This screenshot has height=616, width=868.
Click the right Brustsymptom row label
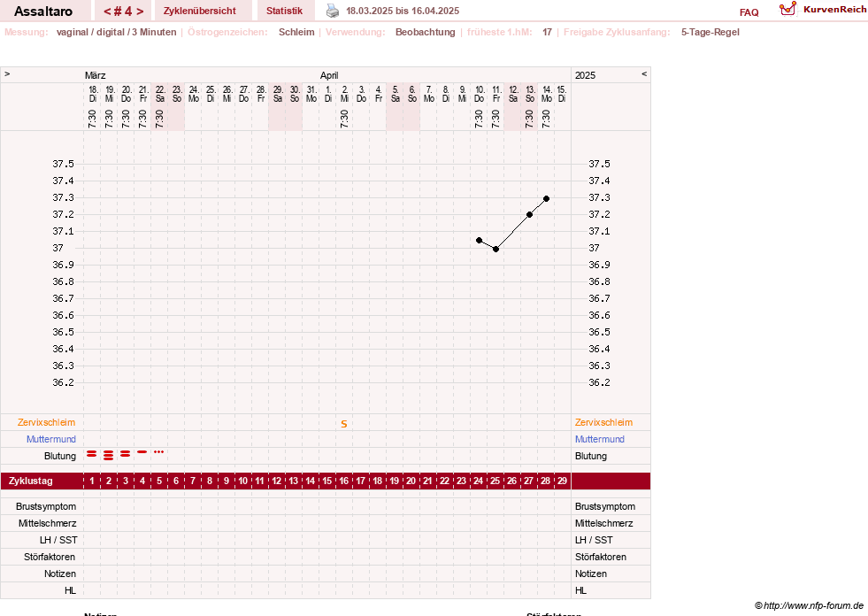click(x=605, y=506)
